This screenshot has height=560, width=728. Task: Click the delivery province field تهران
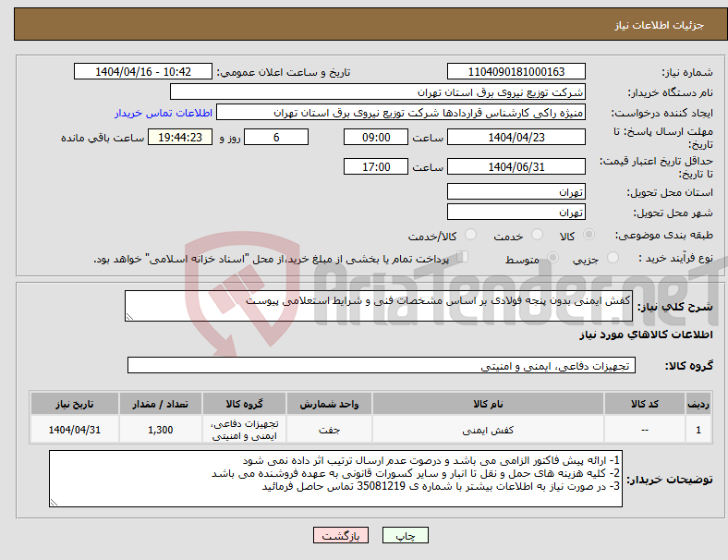point(516,192)
